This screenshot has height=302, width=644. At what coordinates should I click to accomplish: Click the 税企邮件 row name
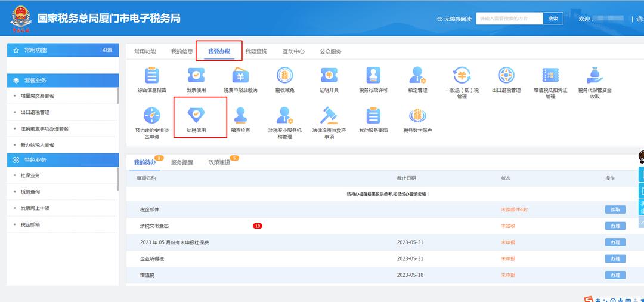point(150,209)
